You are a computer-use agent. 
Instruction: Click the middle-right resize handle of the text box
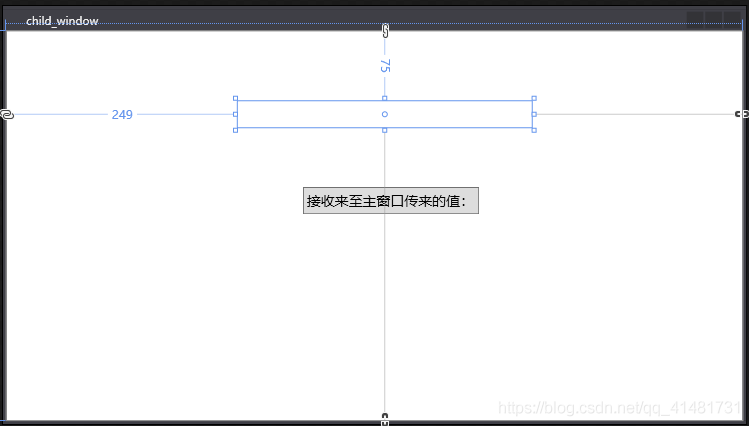[534, 114]
